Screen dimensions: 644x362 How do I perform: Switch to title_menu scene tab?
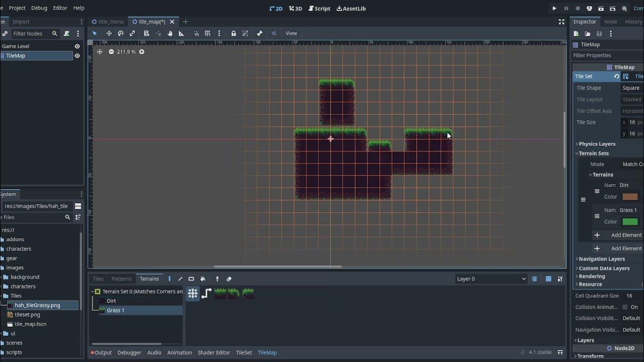[x=108, y=22]
